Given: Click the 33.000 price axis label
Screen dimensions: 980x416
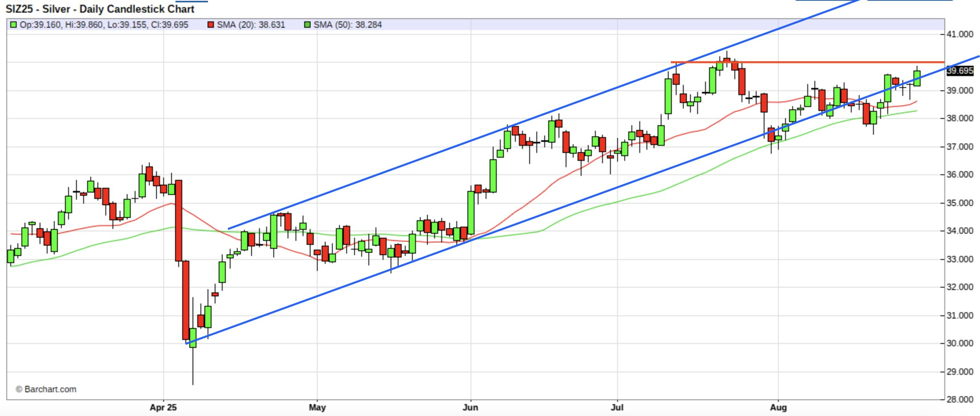Looking at the screenshot, I should point(960,260).
